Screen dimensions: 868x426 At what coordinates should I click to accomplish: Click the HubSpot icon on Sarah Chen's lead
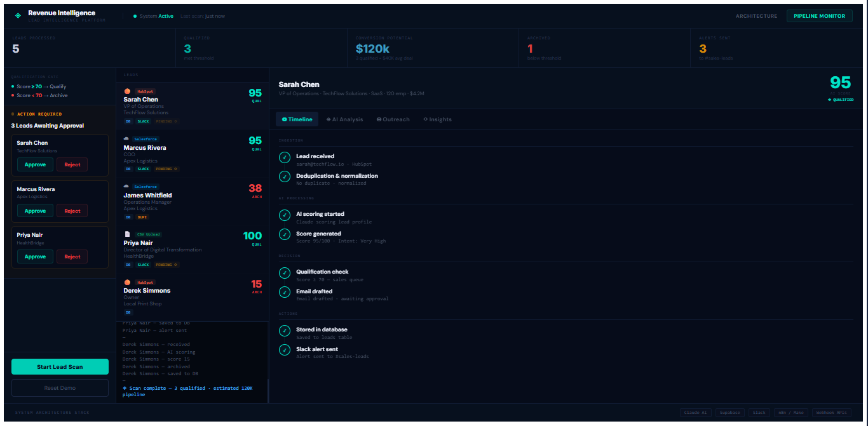coord(127,91)
